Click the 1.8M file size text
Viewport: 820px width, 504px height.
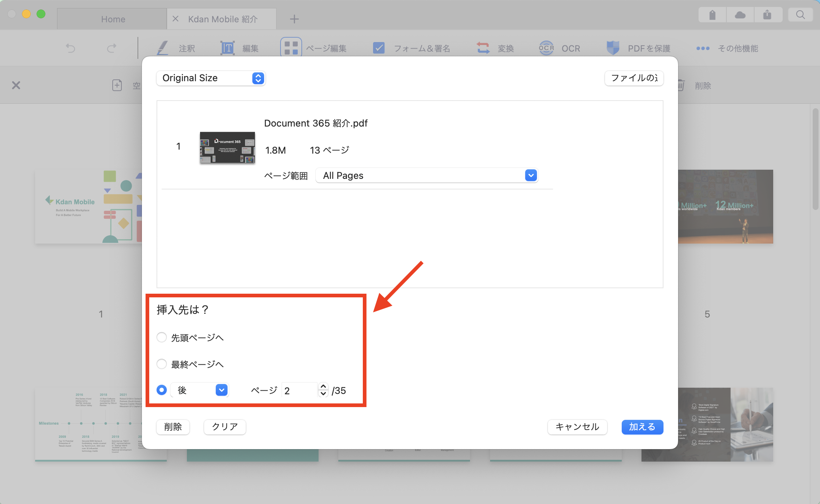[275, 150]
